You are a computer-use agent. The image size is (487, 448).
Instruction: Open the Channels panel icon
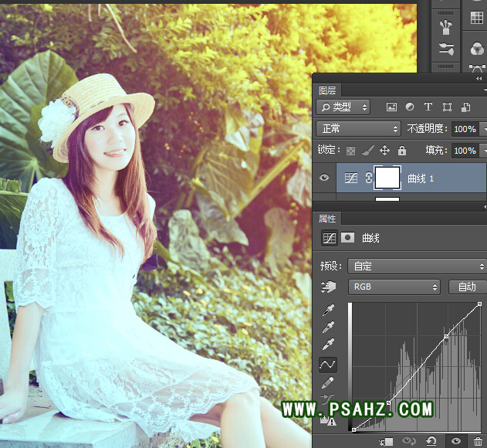[x=476, y=49]
